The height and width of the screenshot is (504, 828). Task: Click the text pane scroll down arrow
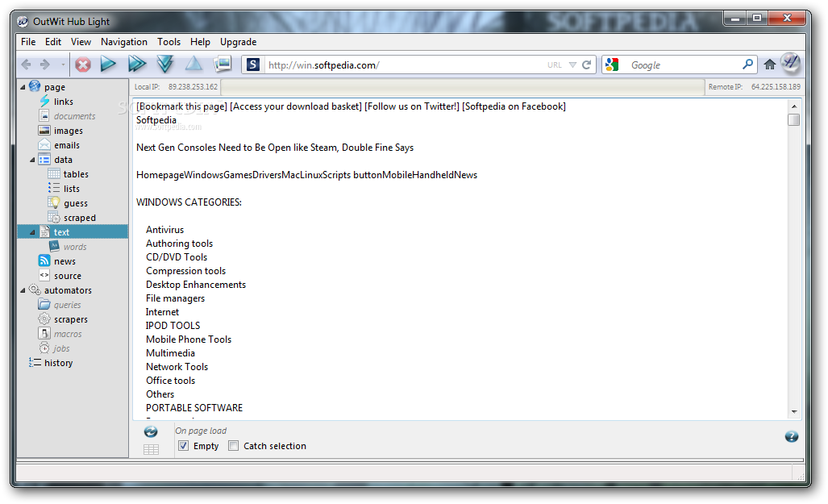click(794, 412)
